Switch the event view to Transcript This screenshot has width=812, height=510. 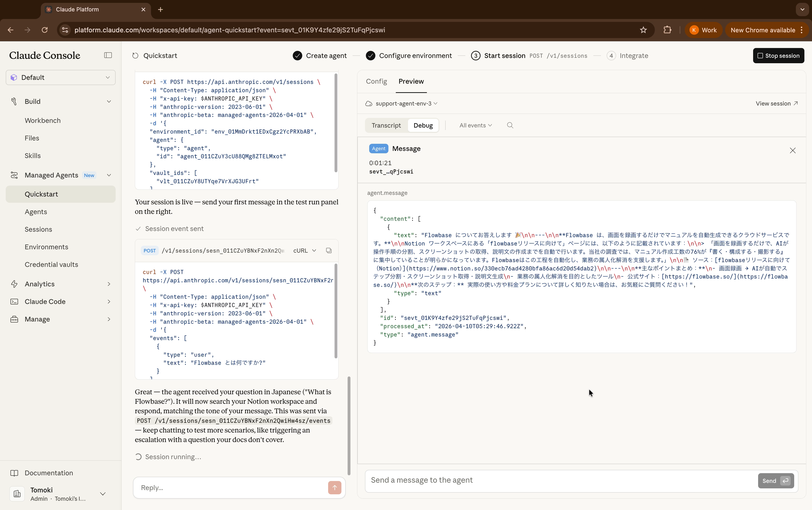[386, 125]
